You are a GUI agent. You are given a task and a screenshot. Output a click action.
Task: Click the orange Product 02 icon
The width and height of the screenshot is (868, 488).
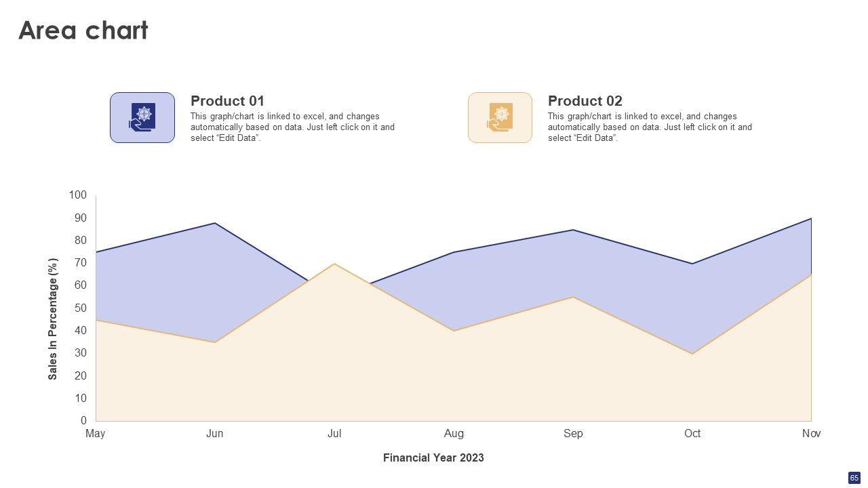500,117
